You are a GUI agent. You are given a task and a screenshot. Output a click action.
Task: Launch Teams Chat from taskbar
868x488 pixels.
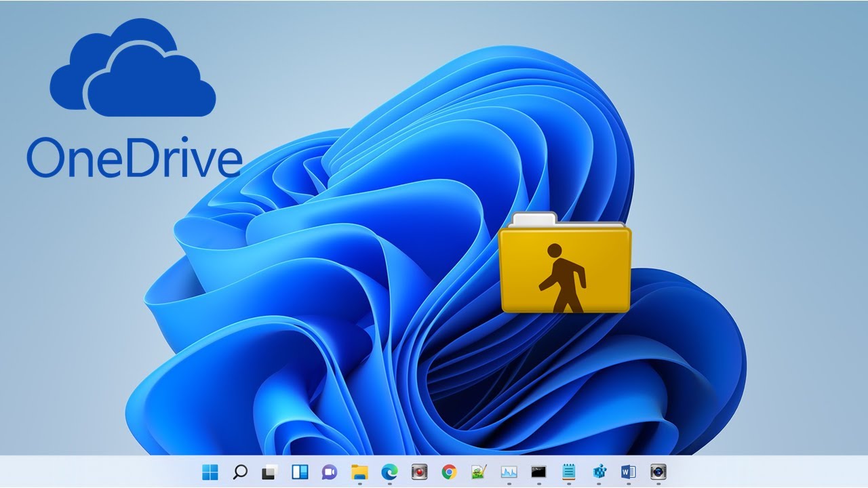click(x=330, y=472)
